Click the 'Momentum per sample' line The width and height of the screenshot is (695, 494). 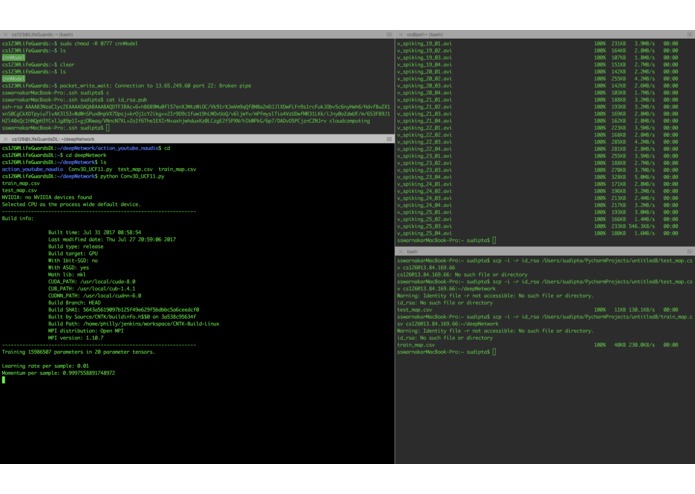tap(58, 373)
